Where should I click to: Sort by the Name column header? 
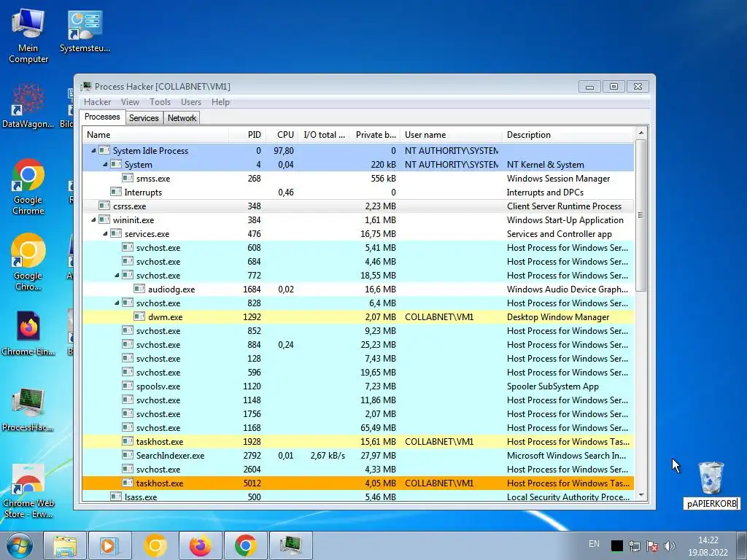[155, 135]
